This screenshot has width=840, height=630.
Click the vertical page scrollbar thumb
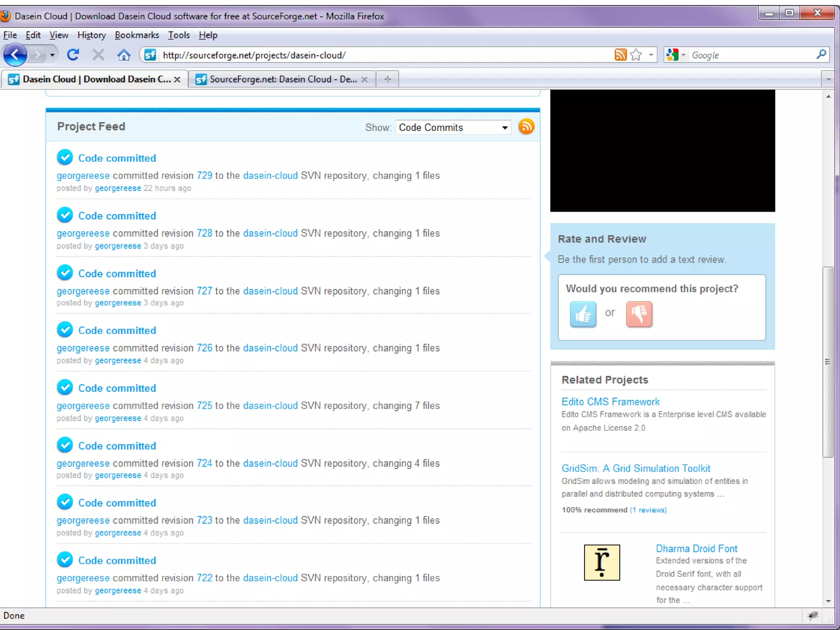click(828, 361)
